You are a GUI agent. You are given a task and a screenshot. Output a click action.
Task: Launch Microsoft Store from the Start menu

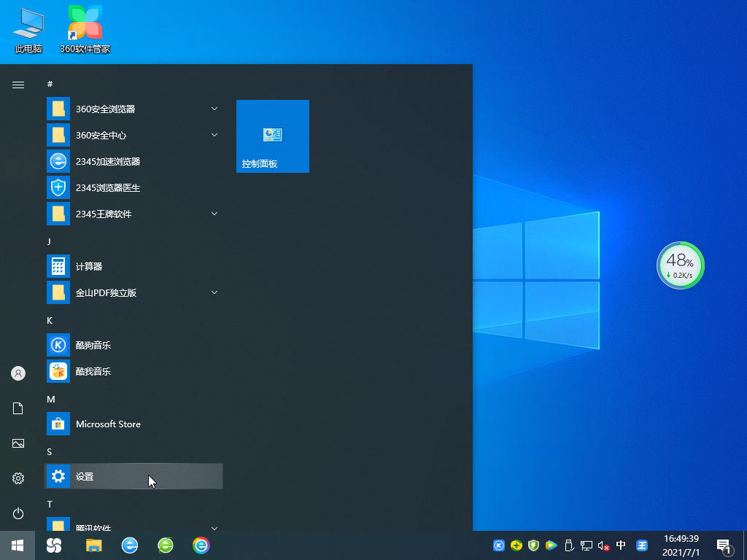(x=109, y=424)
